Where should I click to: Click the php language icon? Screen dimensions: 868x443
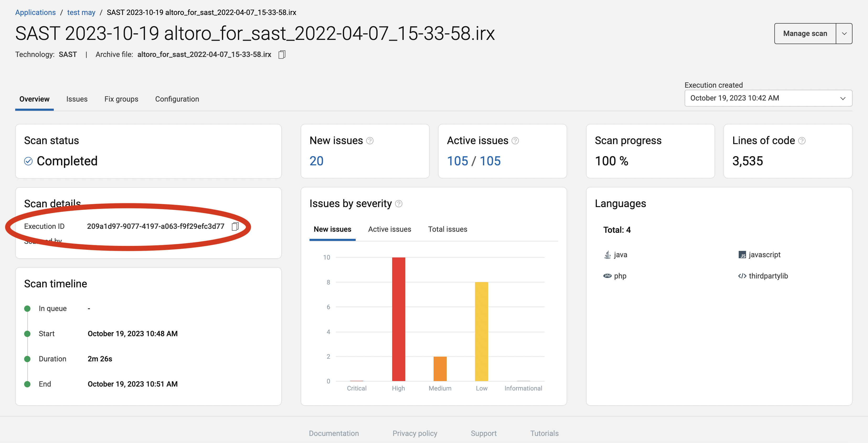point(607,276)
